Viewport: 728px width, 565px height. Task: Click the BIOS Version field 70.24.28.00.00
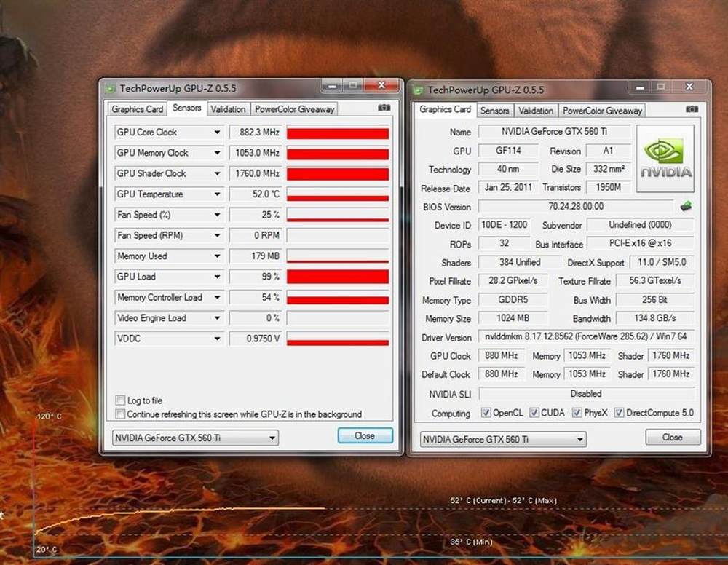[576, 206]
